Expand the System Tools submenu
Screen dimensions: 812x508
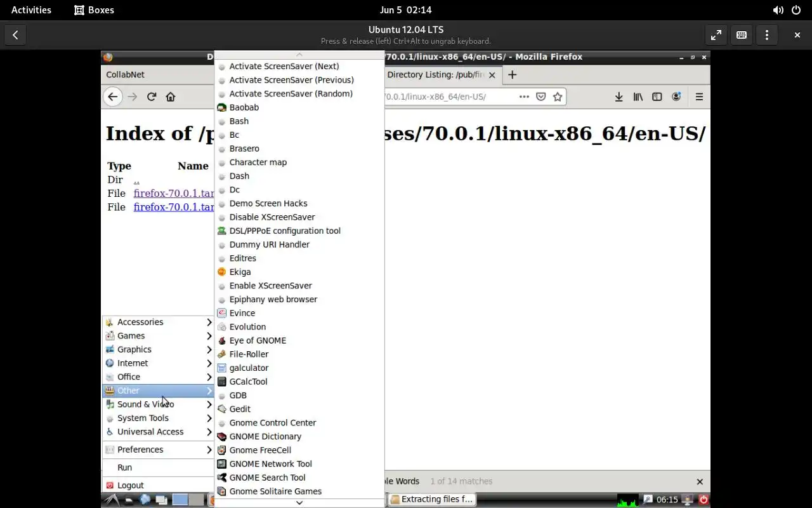point(159,418)
